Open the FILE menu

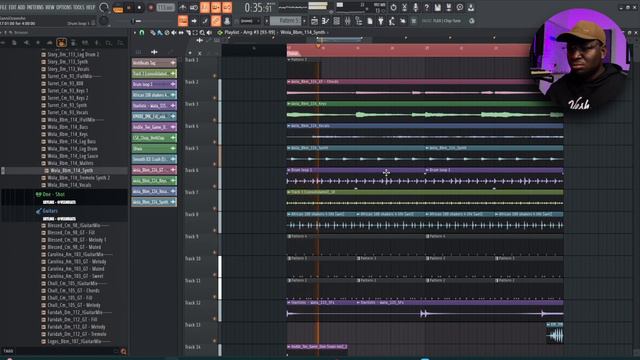click(3, 7)
